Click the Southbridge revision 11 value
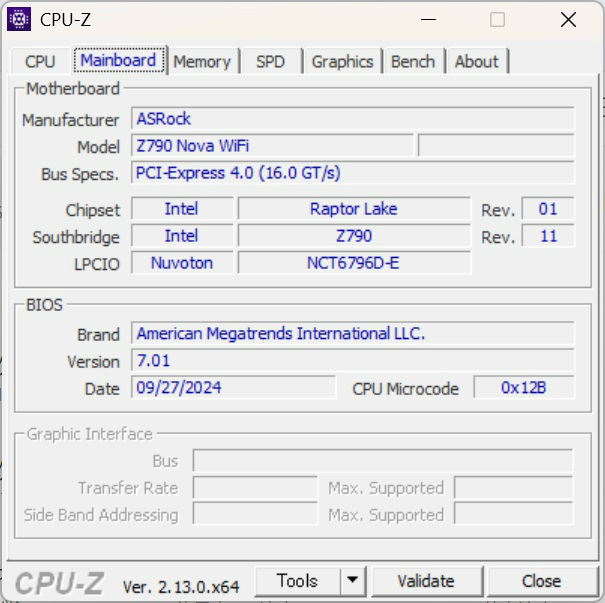 (548, 236)
